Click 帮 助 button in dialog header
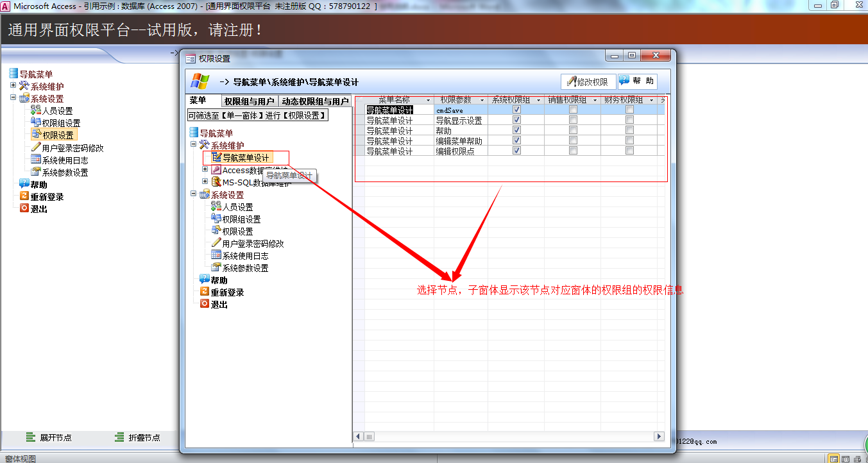Viewport: 868px width, 463px height. tap(638, 81)
